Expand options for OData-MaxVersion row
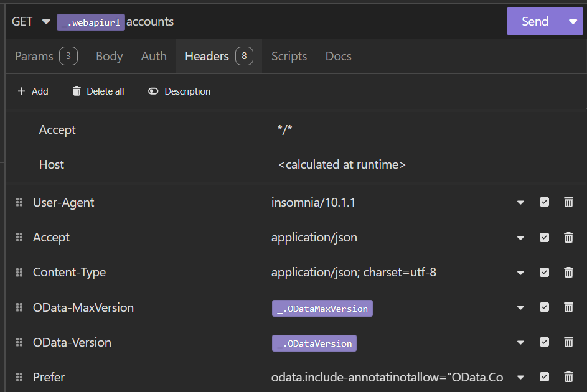 (520, 308)
